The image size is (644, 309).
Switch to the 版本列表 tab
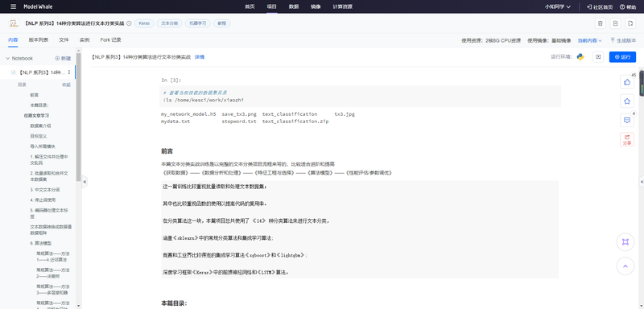click(x=38, y=39)
